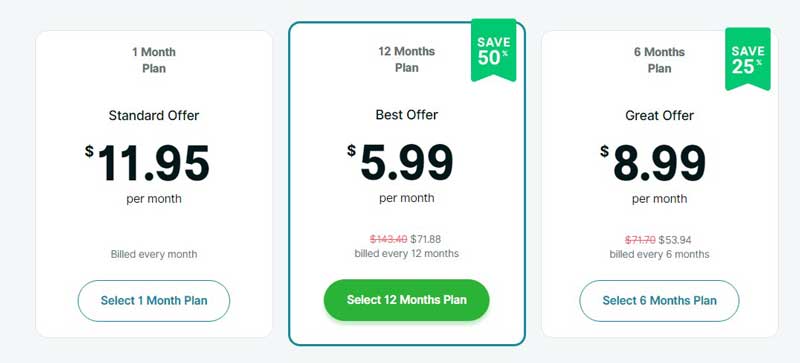Click the 1 Month Plan heading
Image resolution: width=800 pixels, height=363 pixels.
pyautogui.click(x=154, y=60)
